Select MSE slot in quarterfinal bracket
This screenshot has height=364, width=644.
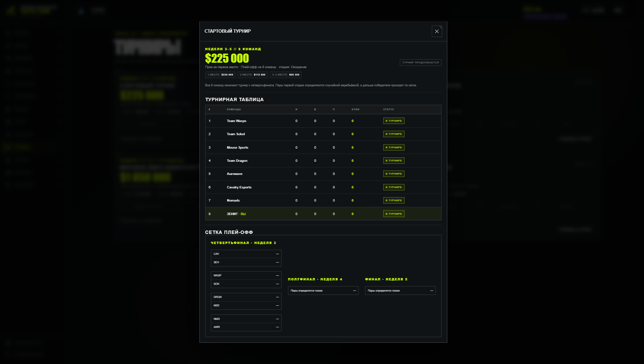[246, 305]
